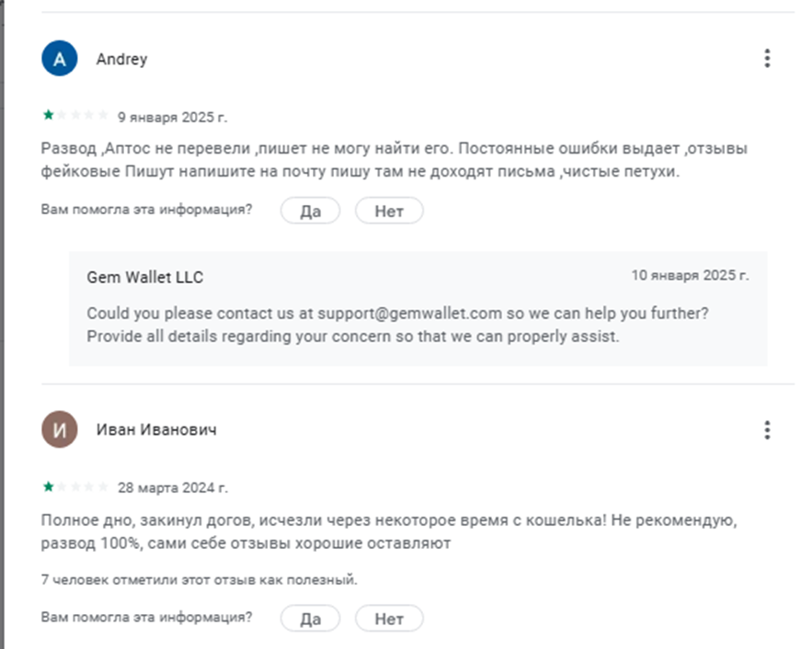Screen dimensions: 812x649
Task: Click Andrey's blue "A" avatar
Action: (60, 59)
